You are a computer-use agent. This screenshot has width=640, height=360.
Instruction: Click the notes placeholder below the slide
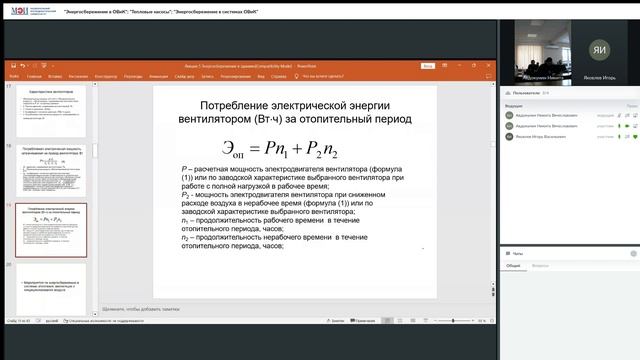click(x=141, y=309)
